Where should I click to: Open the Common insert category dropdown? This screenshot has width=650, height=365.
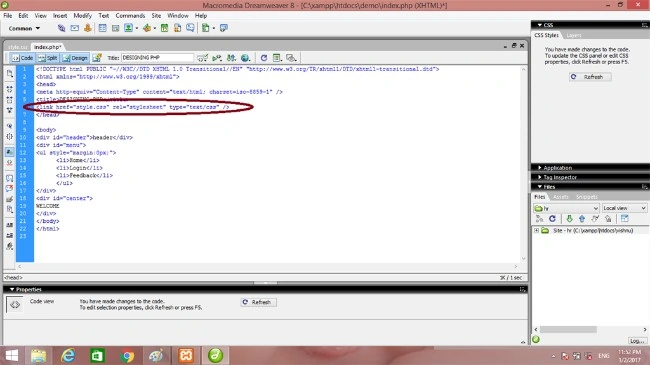[x=24, y=29]
